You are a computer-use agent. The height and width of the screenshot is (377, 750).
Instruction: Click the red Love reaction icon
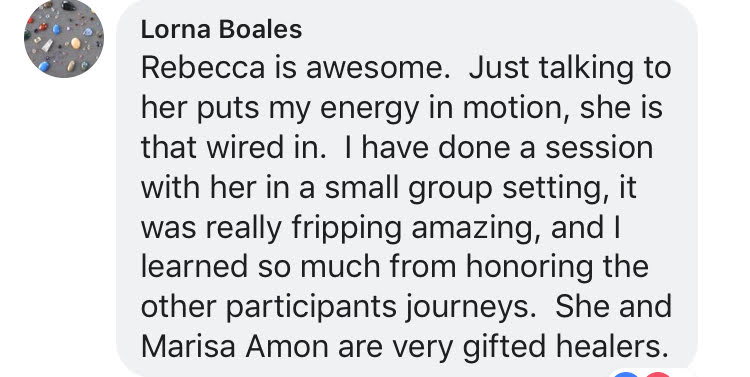(x=658, y=374)
